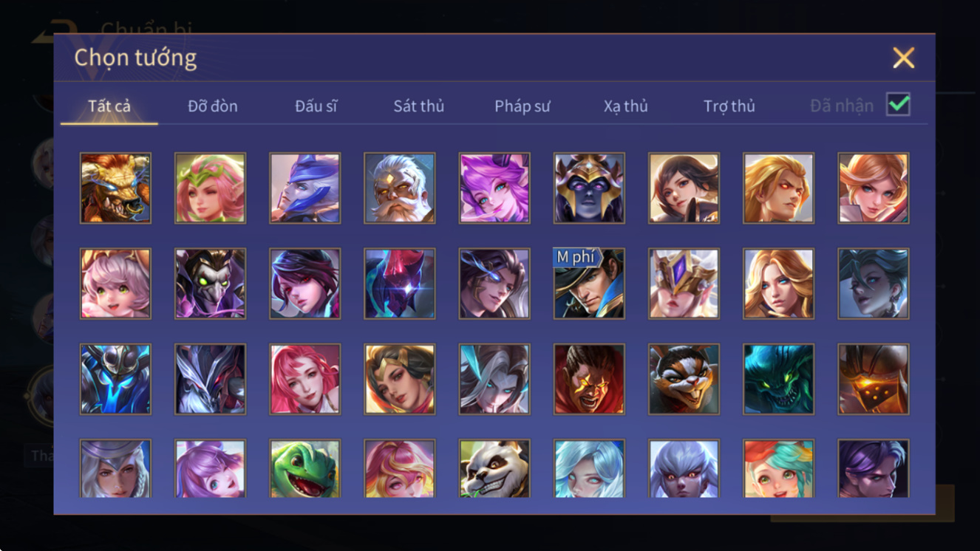Pick the pink-haired girl with animal ears
Viewport: 980px width, 551px height.
115,284
